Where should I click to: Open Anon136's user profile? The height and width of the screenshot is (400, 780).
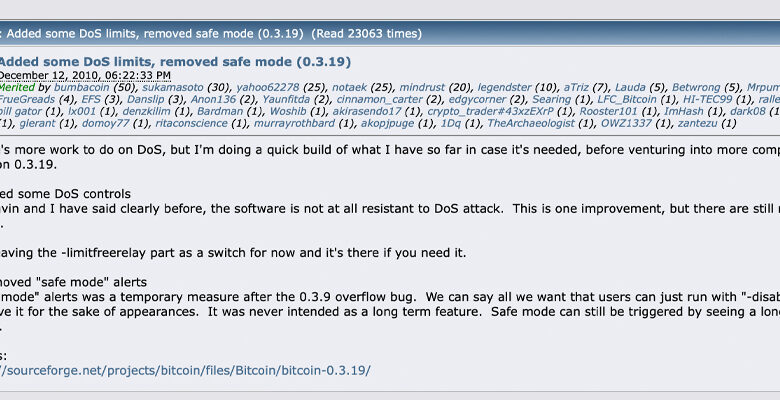pyautogui.click(x=211, y=100)
